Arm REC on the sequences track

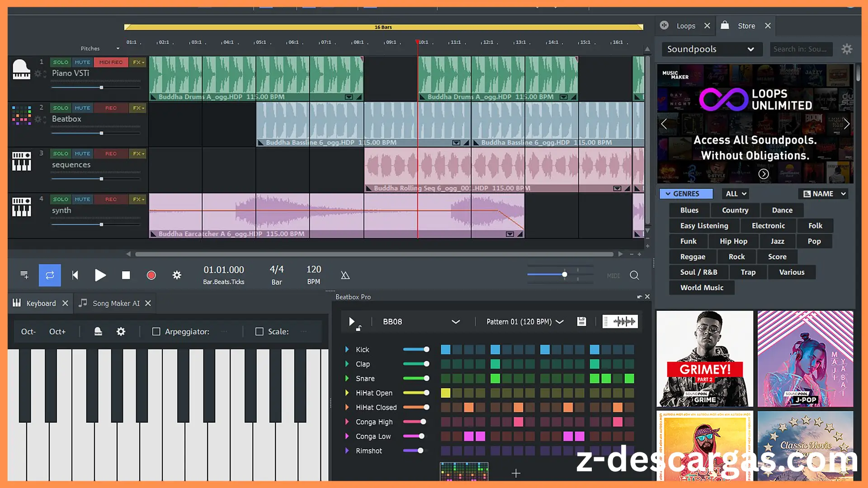[111, 154]
